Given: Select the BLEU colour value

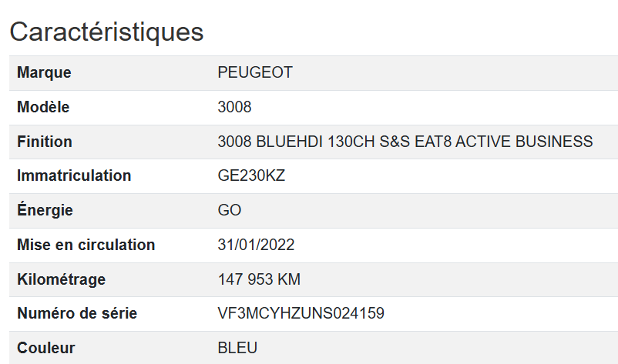Looking at the screenshot, I should point(237,348).
